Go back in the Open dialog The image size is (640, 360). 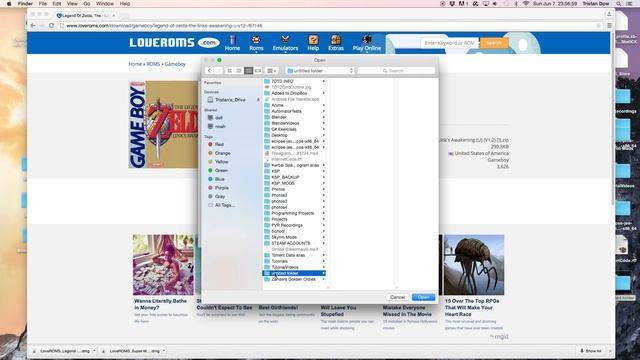pos(209,71)
